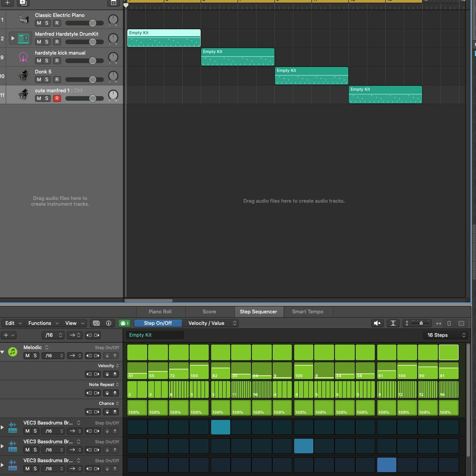Rotate Chance row steps right
This screenshot has width=476, height=476.
97,412
